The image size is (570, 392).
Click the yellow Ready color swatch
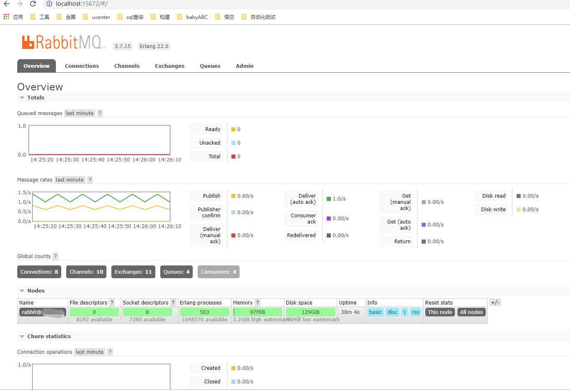coord(233,129)
